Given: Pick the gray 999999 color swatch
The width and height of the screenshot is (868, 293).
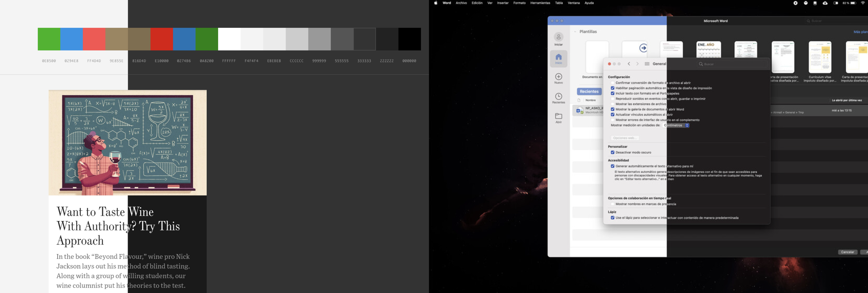Looking at the screenshot, I should (x=320, y=39).
